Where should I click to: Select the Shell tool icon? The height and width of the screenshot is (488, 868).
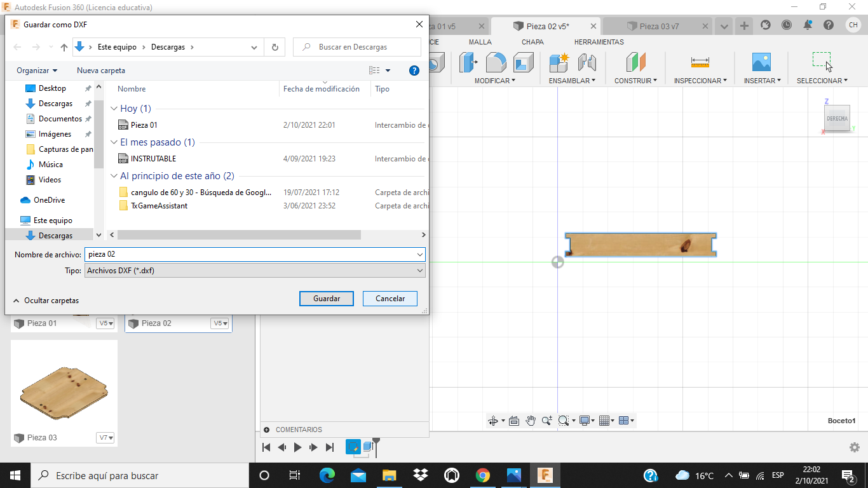point(524,63)
